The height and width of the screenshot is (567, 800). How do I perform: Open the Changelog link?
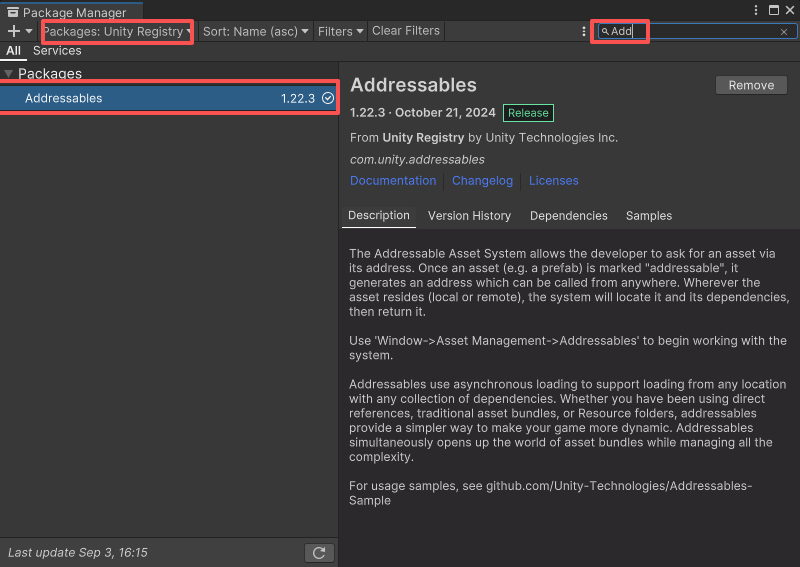pos(482,181)
